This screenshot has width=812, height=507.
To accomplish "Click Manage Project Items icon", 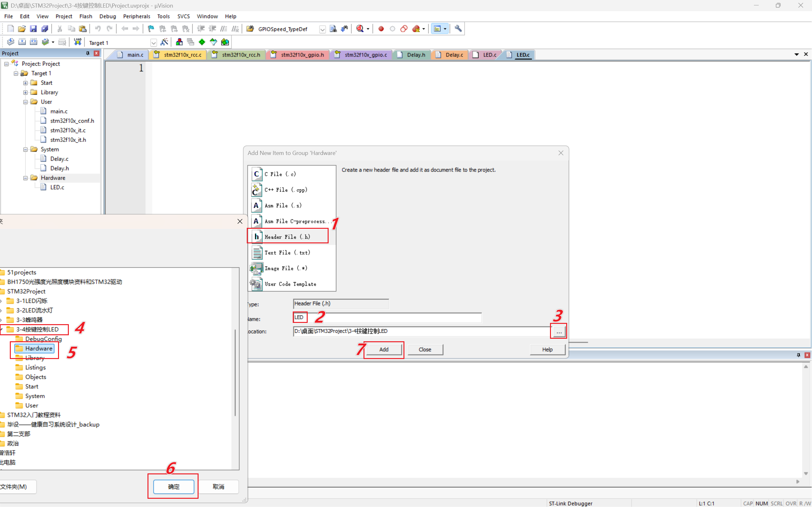I will [179, 42].
